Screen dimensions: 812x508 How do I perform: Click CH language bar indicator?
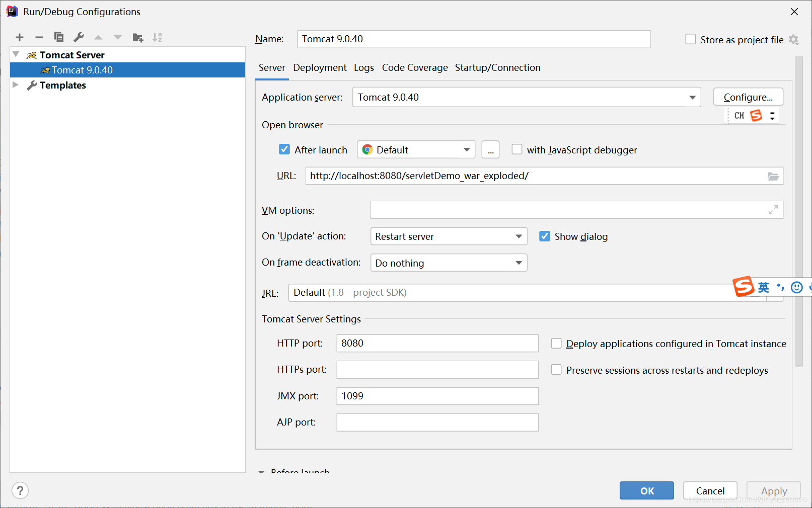[x=739, y=116]
